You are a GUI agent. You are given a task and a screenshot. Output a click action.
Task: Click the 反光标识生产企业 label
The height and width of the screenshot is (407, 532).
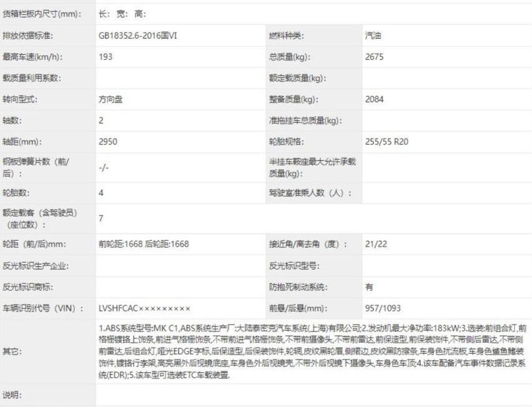click(36, 266)
